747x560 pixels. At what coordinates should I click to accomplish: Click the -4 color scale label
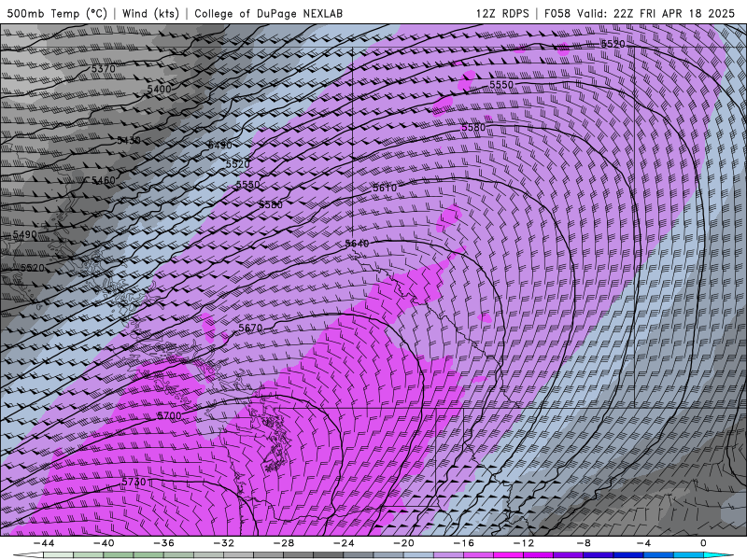tap(643, 543)
